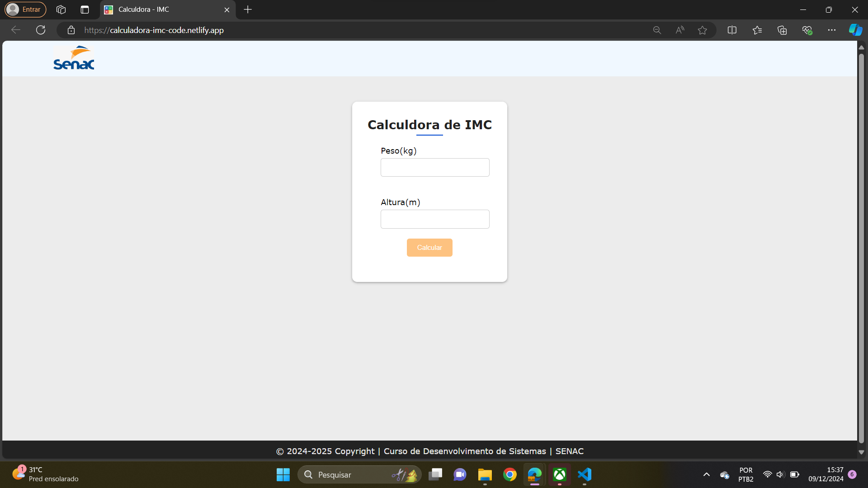This screenshot has width=868, height=488.
Task: Open Visual Studio Code from taskbar
Action: [585, 474]
